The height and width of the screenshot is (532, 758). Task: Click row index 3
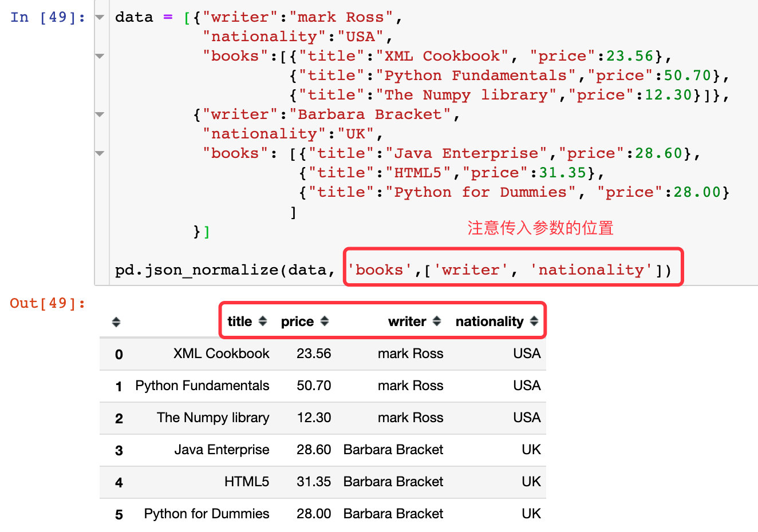119,451
